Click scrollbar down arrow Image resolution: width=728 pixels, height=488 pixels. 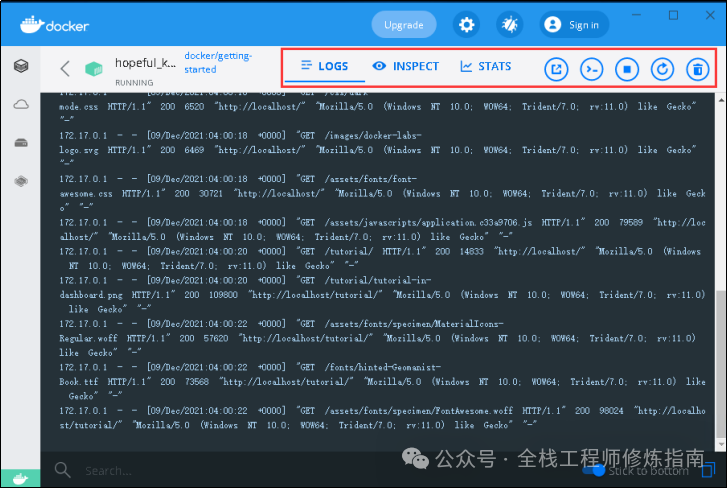[721, 444]
